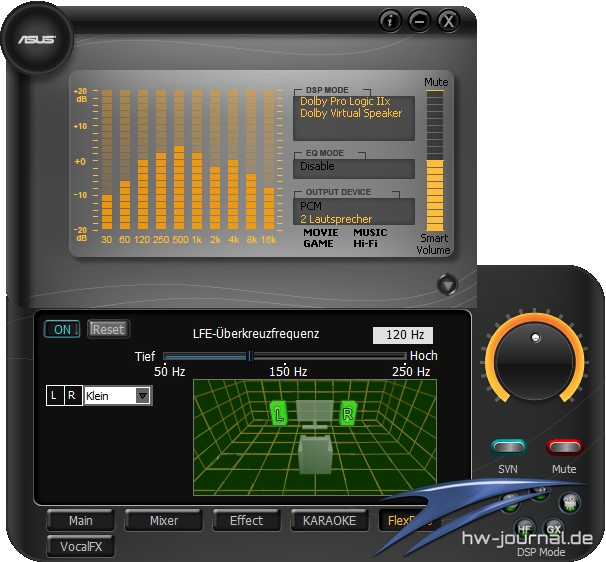This screenshot has height=562, width=606.
Task: Click the green R speaker in the room view
Action: click(347, 413)
